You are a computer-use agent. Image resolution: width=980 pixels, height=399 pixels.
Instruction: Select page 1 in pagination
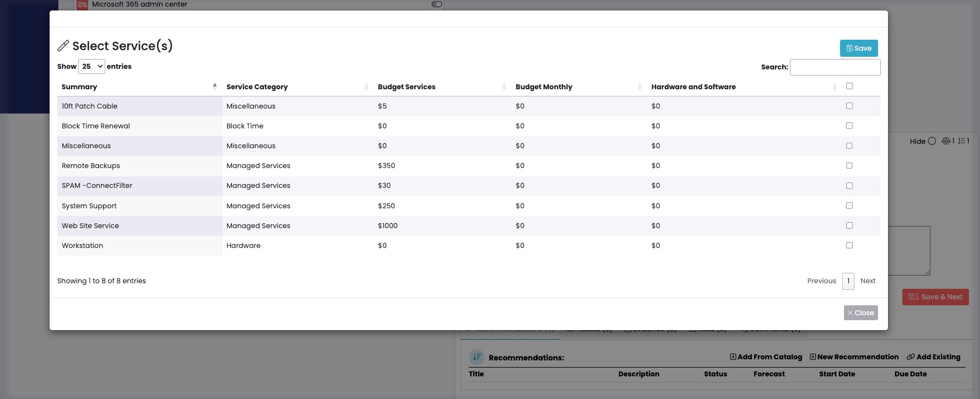[848, 281]
